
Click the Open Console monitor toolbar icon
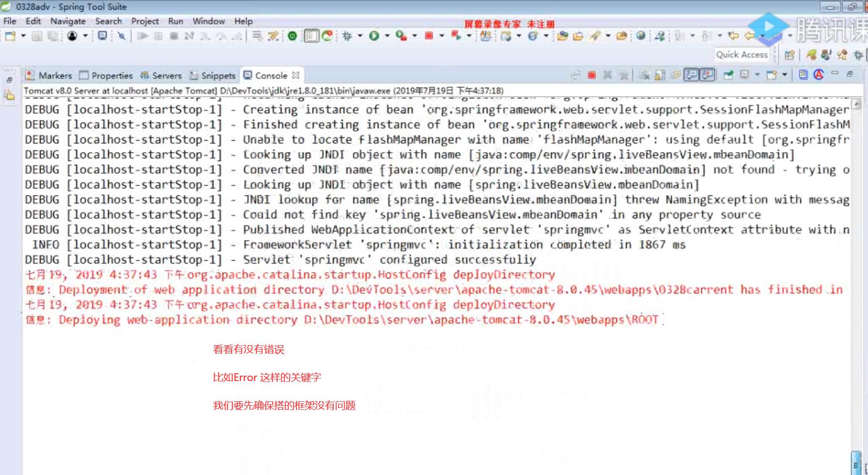pos(102,36)
